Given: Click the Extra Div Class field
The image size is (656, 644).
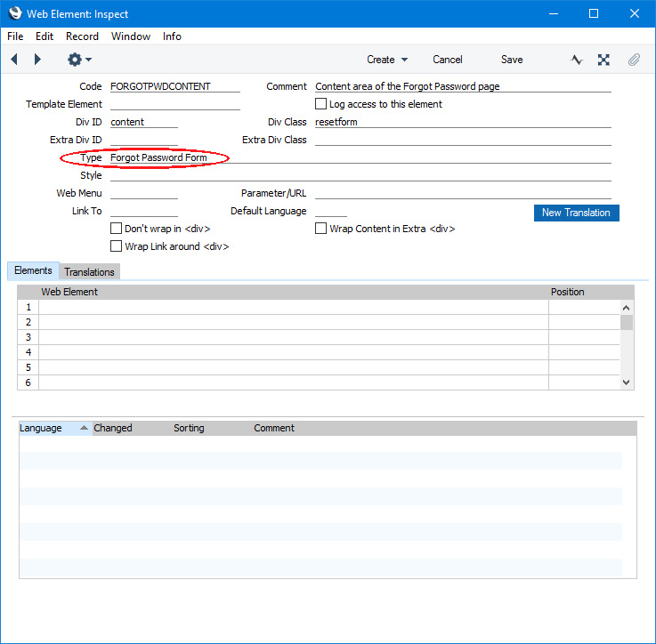Looking at the screenshot, I should click(463, 140).
